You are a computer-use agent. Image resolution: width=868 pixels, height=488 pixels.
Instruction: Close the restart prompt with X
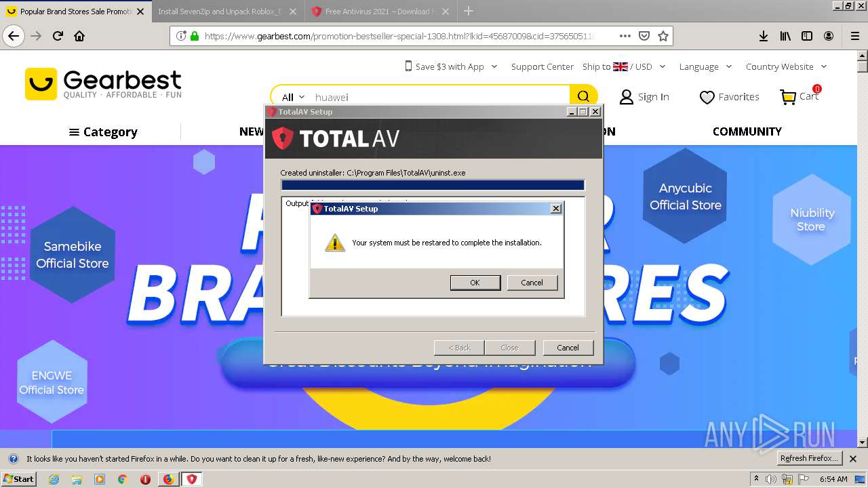(556, 209)
